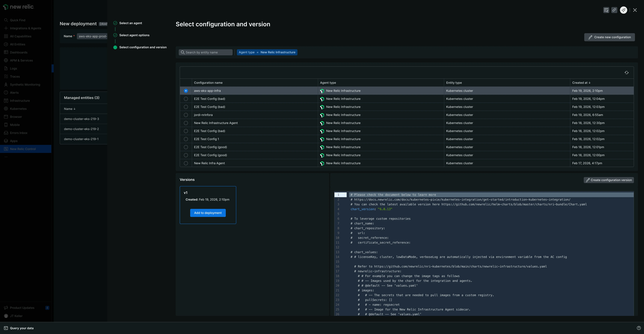Click the refresh icon above the configuration table
Viewport: 644px width, 334px height.
pyautogui.click(x=626, y=73)
